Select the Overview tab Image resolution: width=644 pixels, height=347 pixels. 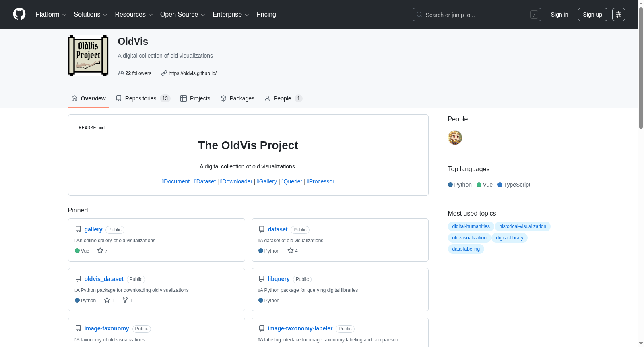pos(89,98)
